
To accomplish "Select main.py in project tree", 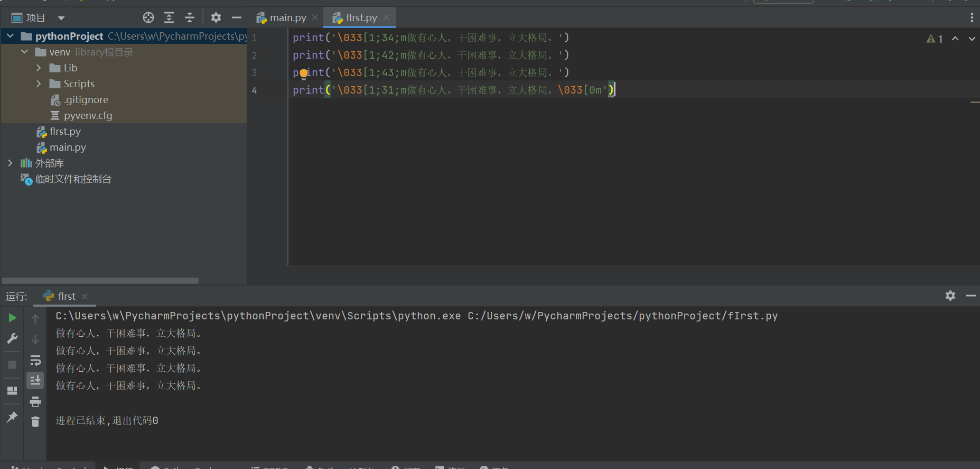I will pyautogui.click(x=61, y=147).
